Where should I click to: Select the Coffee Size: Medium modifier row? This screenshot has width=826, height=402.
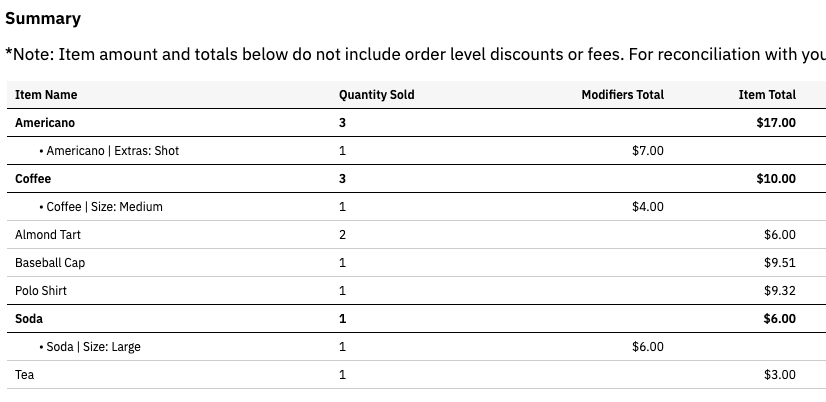click(416, 207)
